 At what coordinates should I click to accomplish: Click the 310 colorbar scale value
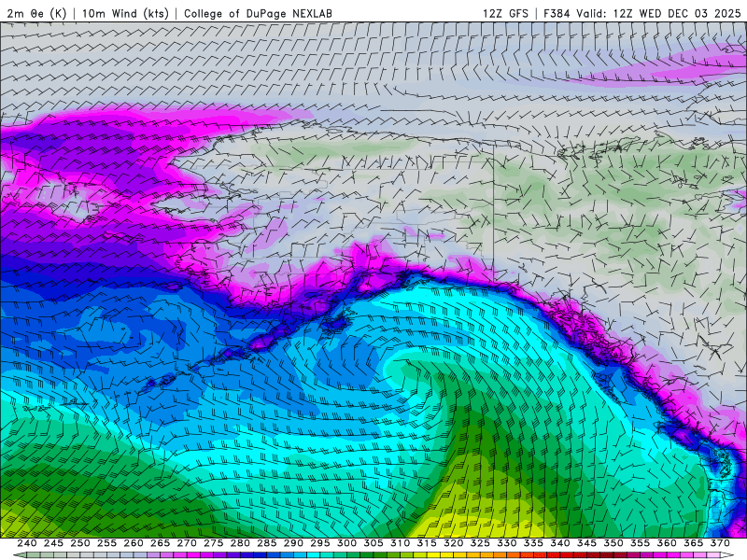pos(401,543)
